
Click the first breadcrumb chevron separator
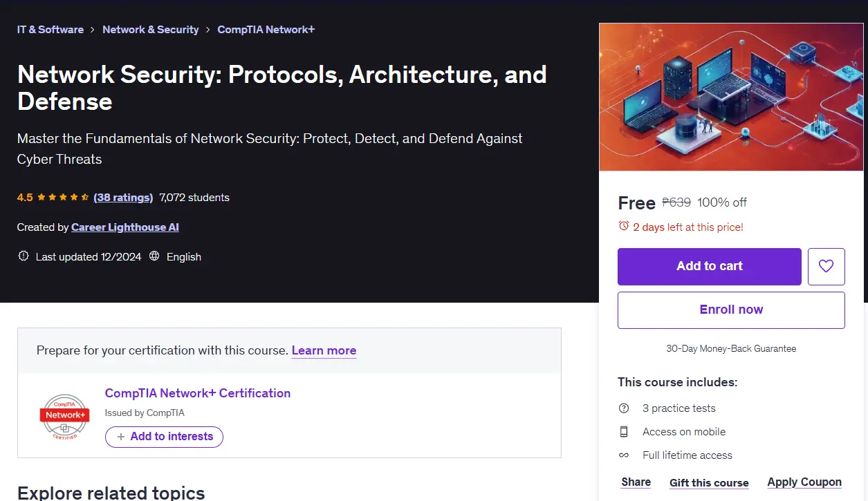(x=93, y=30)
